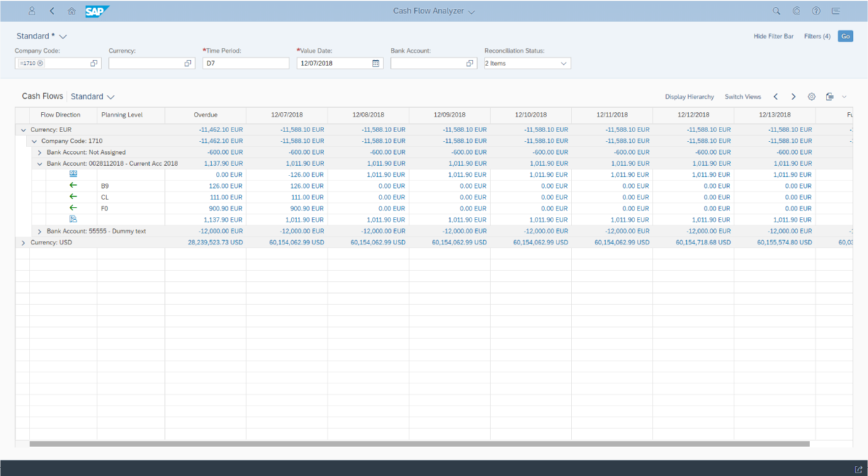Export table to spreadsheet icon
The width and height of the screenshot is (868, 476).
[830, 97]
